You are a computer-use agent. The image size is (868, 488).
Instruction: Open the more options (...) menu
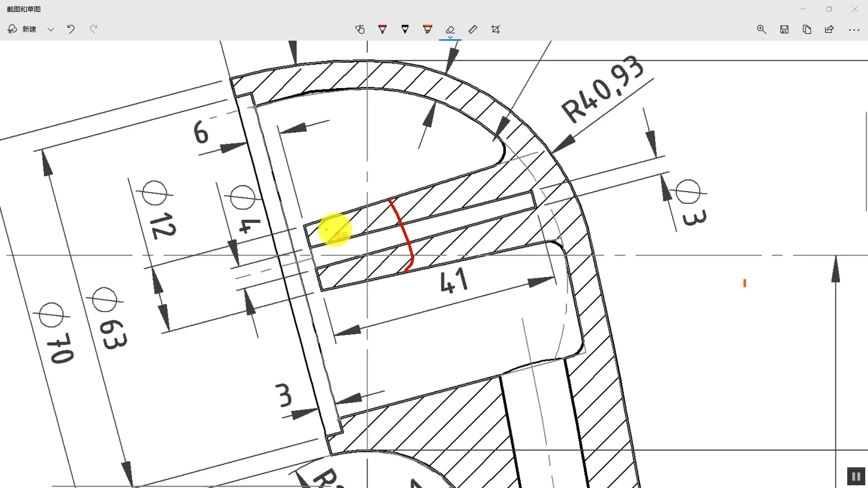[x=854, y=29]
